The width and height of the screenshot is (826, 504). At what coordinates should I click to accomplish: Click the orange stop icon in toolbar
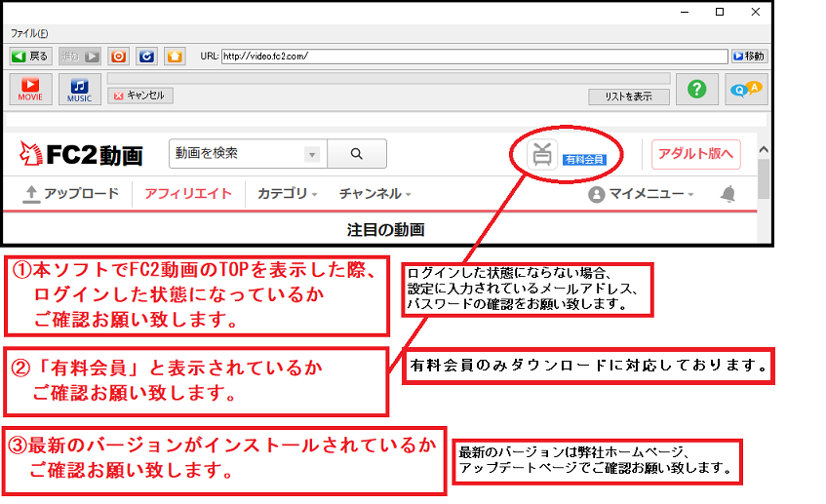click(119, 56)
